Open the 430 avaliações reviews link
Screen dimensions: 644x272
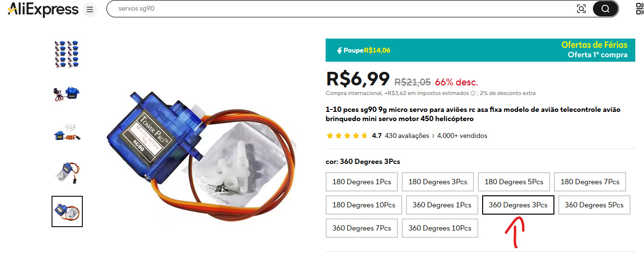tap(407, 136)
